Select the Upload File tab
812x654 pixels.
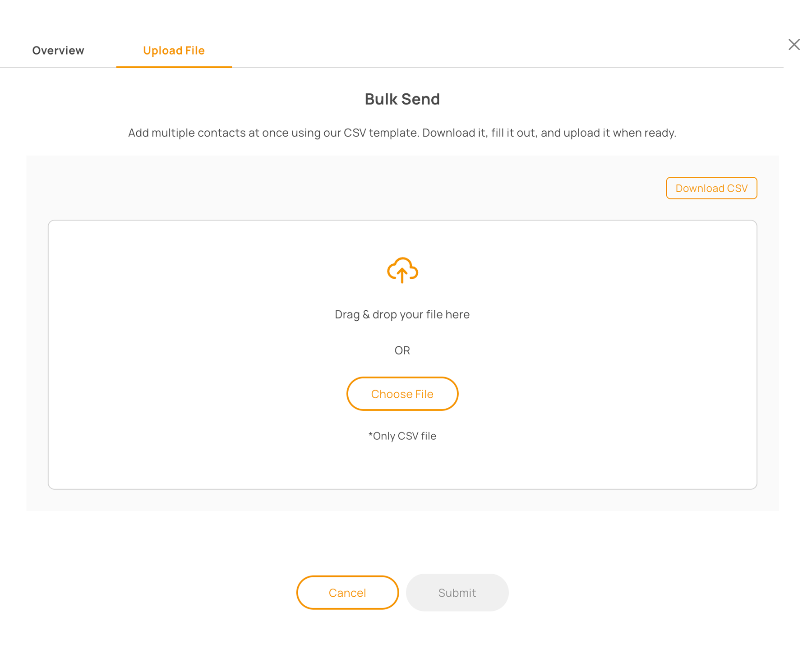(174, 51)
